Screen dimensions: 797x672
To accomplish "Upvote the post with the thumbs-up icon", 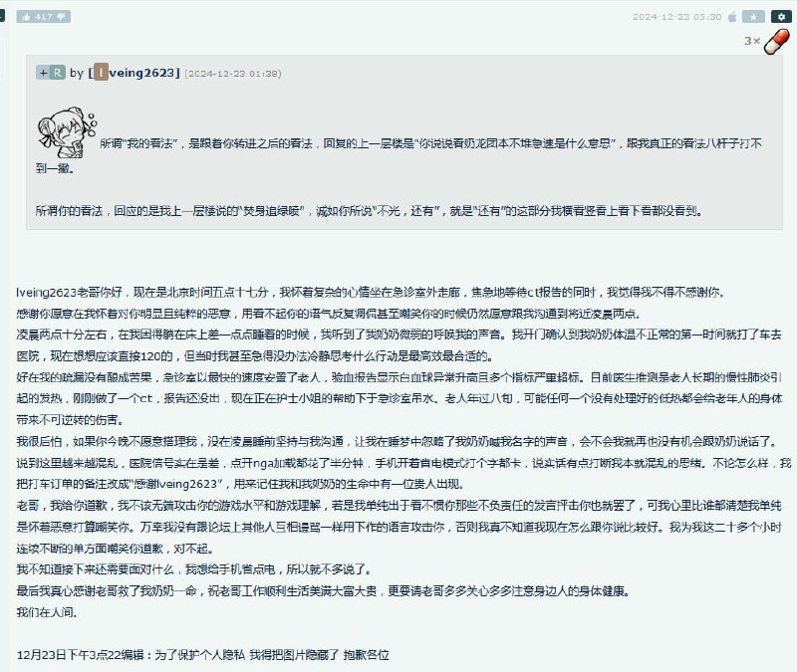I will tap(26, 17).
